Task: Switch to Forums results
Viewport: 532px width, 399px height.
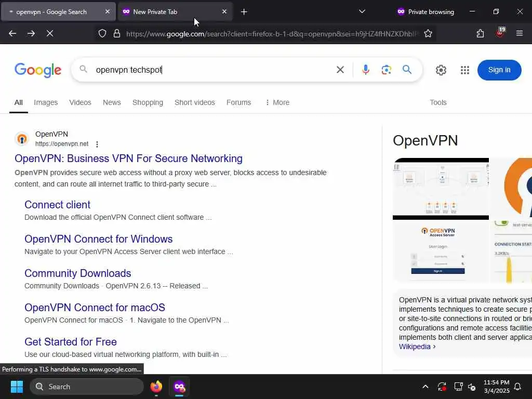Action: (x=238, y=102)
